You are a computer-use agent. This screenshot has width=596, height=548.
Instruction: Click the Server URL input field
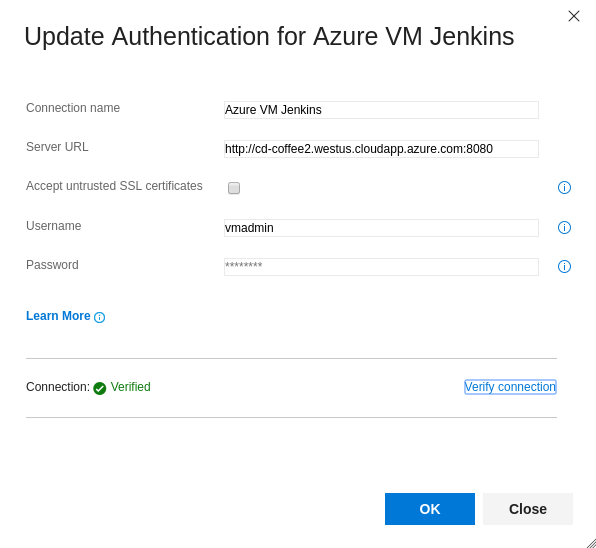[x=381, y=149]
